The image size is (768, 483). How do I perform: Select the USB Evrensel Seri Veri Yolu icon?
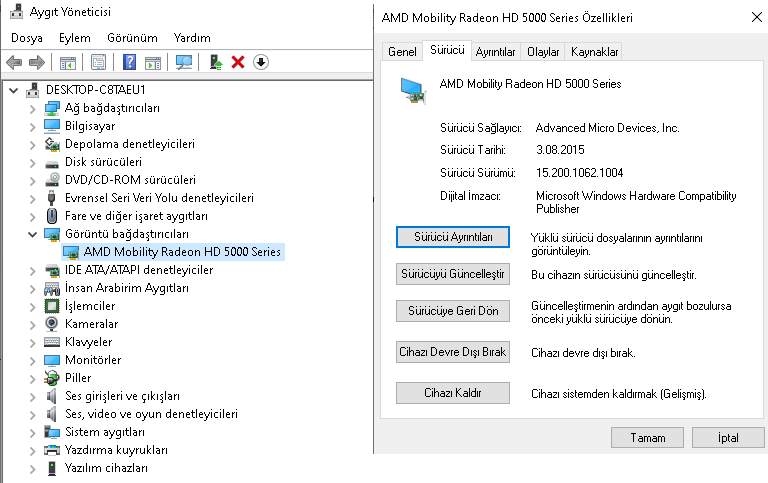(x=51, y=198)
